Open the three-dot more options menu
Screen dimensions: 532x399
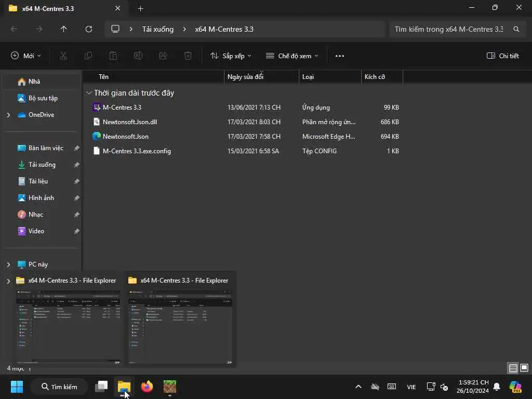pos(340,56)
